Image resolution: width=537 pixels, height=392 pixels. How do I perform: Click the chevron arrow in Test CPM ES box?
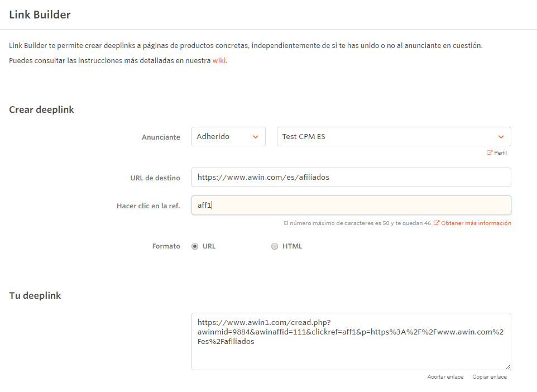pyautogui.click(x=501, y=137)
